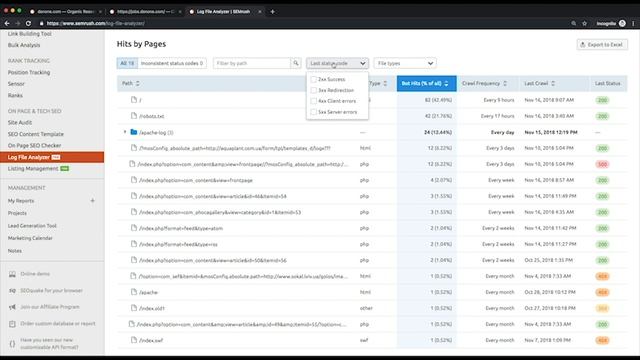Click the file icon for /index.swf

(133, 340)
